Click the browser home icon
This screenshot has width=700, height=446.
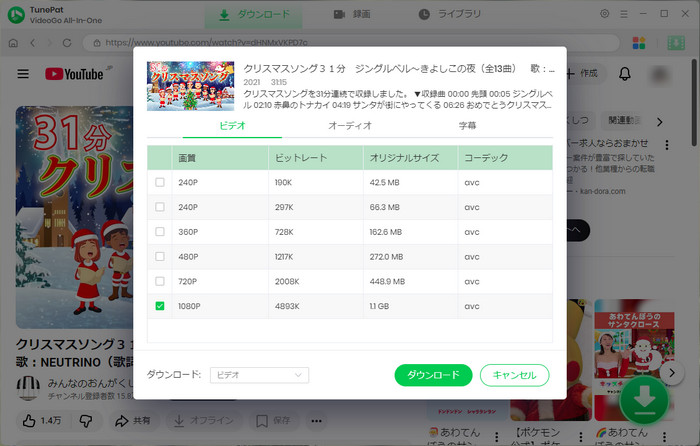coord(15,44)
